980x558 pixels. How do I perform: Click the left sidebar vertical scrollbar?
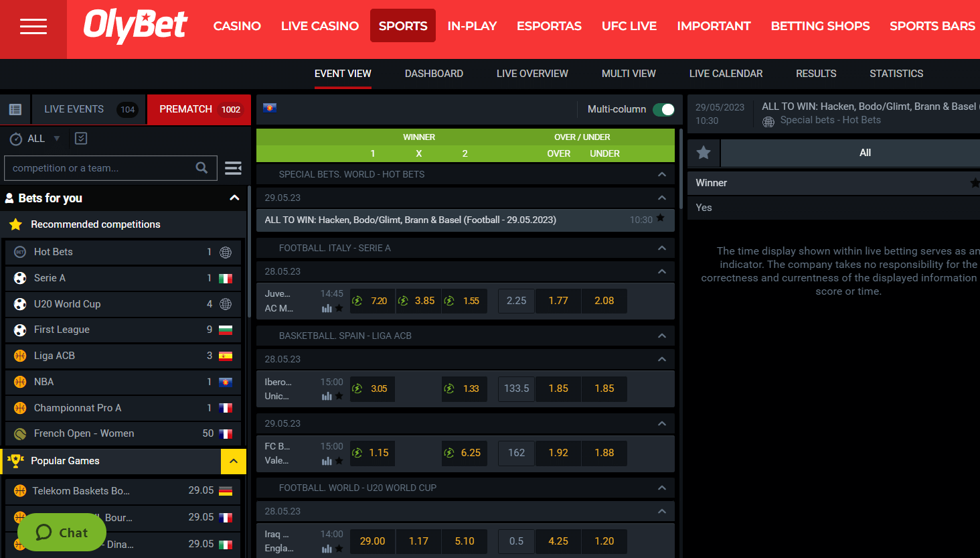249,251
